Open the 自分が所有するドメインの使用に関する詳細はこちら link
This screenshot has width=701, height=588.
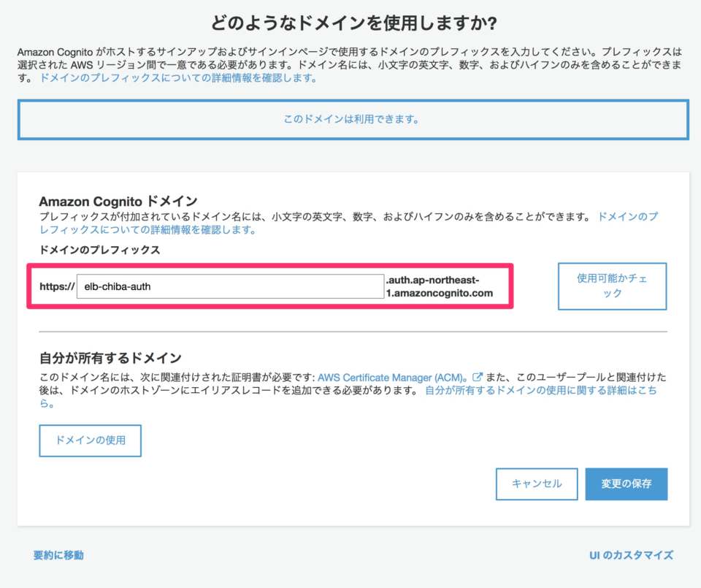point(348,397)
